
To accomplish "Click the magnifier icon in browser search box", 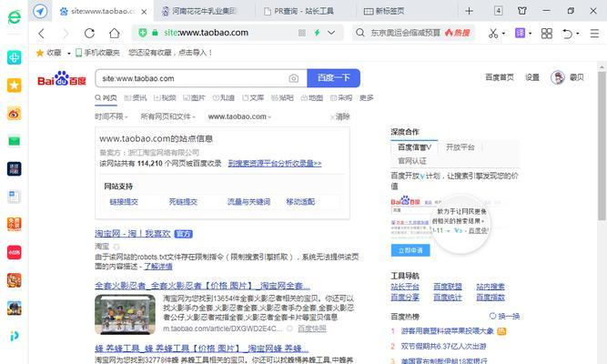I will pyautogui.click(x=360, y=33).
